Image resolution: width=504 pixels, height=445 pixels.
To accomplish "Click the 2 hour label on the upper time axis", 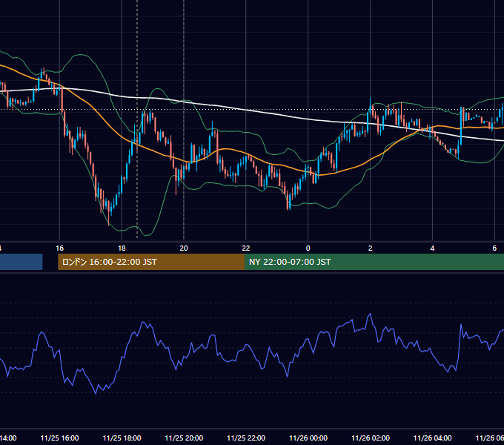I will point(371,248).
